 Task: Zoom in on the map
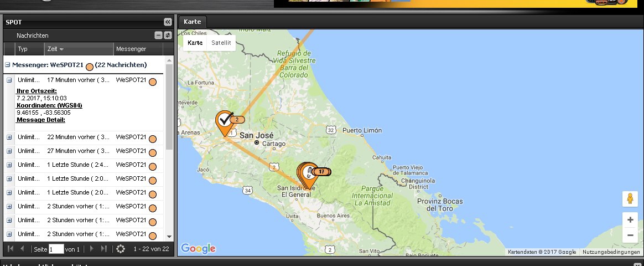click(630, 219)
